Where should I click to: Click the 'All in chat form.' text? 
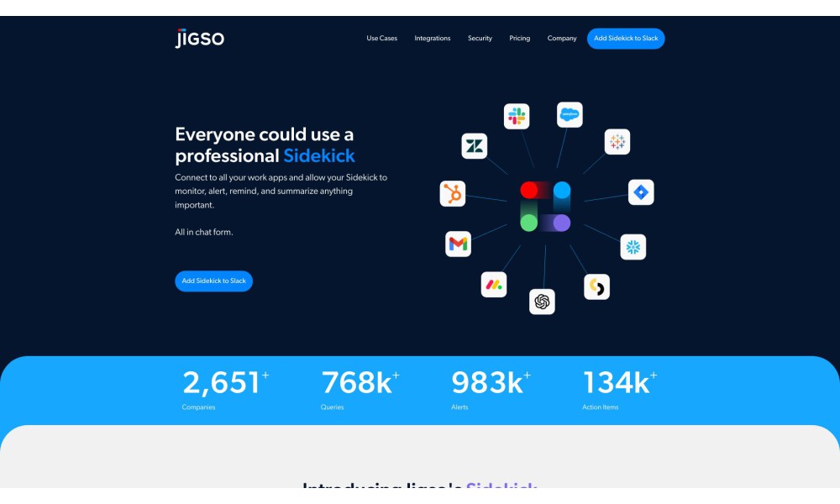click(x=204, y=232)
